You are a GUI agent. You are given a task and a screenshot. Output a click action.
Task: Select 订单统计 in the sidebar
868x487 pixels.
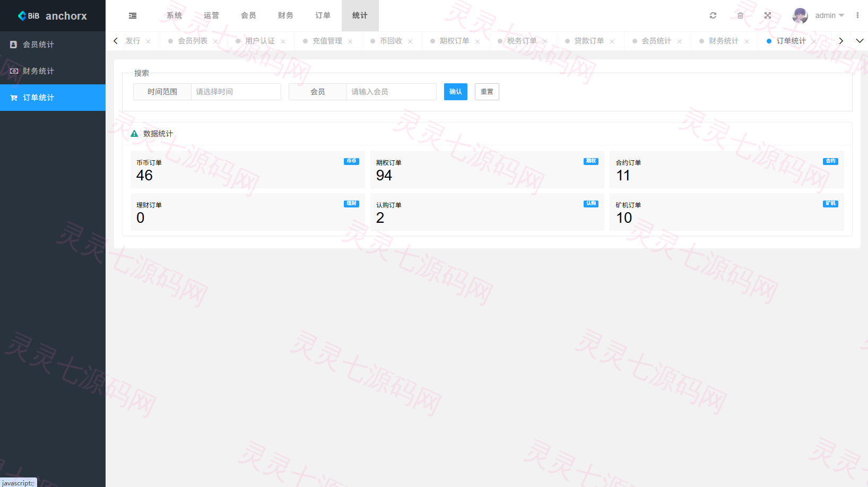point(53,98)
